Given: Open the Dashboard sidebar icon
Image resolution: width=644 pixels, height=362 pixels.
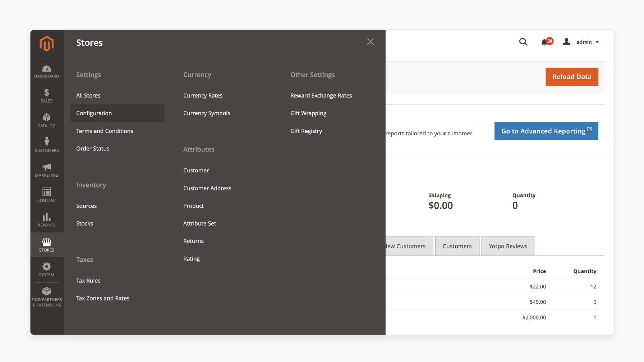Looking at the screenshot, I should pos(47,71).
